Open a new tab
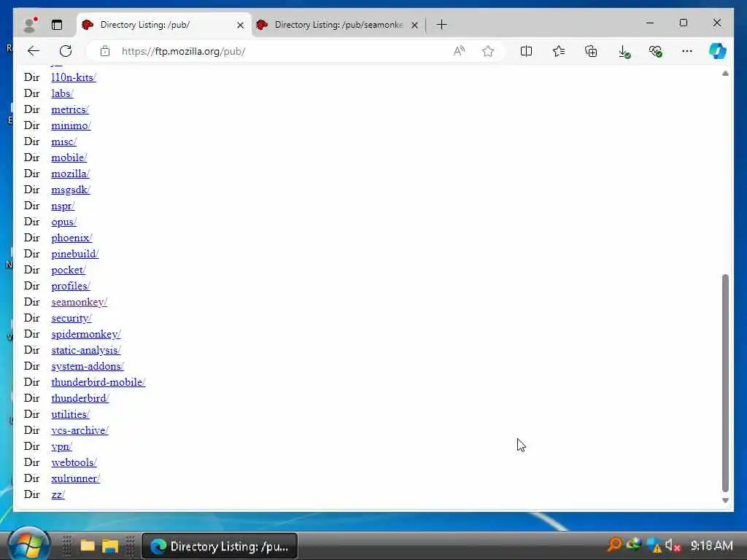The height and width of the screenshot is (560, 747). [441, 24]
